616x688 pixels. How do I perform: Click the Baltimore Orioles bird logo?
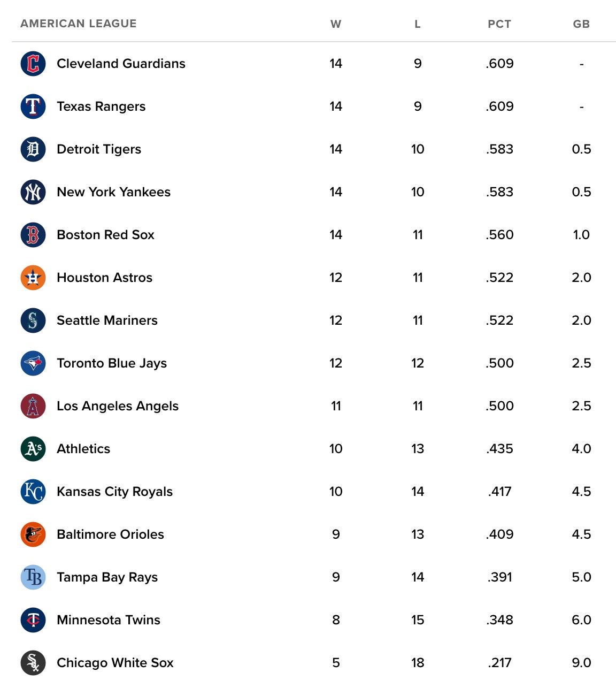tap(33, 534)
